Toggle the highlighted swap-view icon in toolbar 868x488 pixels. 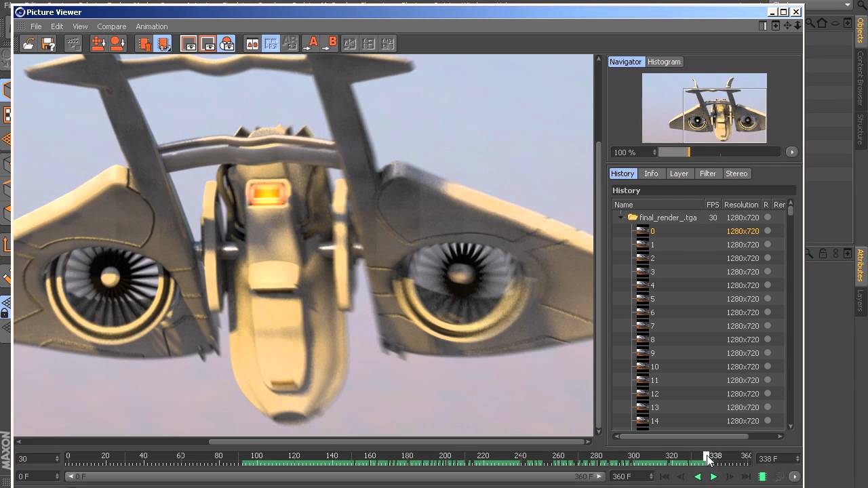tap(271, 44)
